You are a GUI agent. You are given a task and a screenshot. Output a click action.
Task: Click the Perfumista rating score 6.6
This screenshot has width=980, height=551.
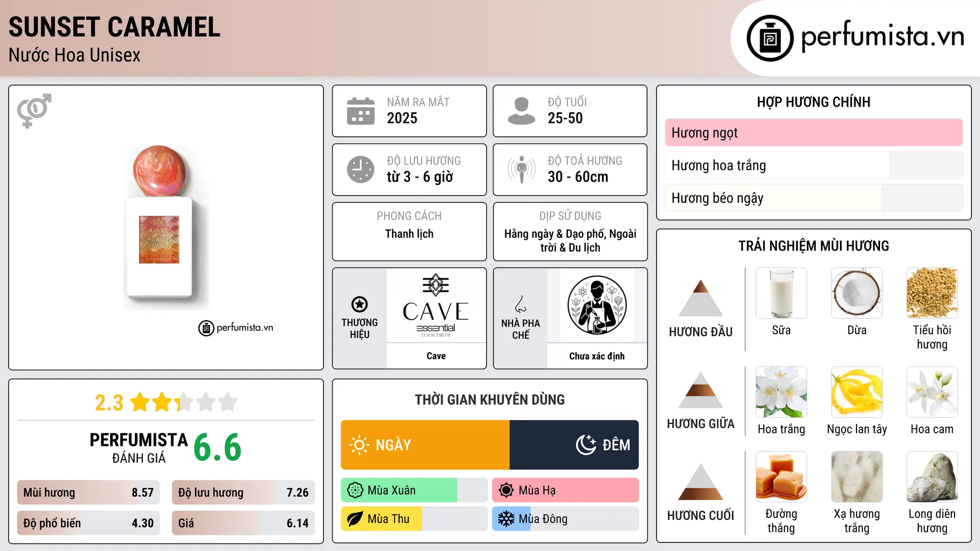pos(218,447)
